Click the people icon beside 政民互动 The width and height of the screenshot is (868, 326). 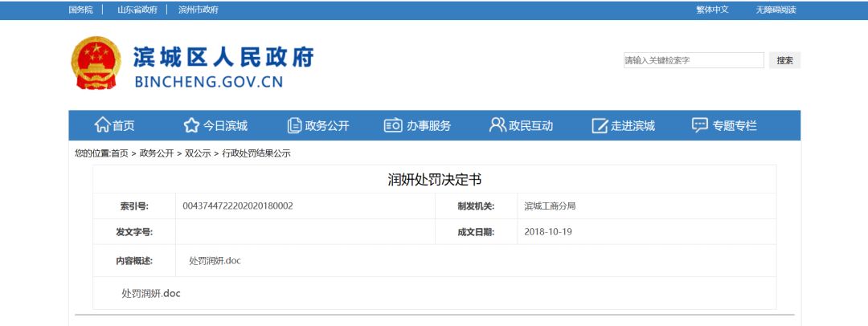click(497, 125)
